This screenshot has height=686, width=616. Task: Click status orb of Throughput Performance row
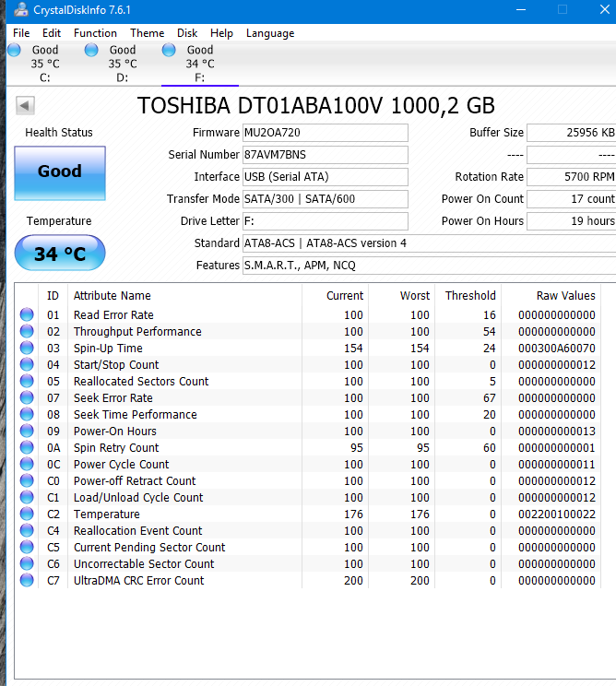(27, 331)
